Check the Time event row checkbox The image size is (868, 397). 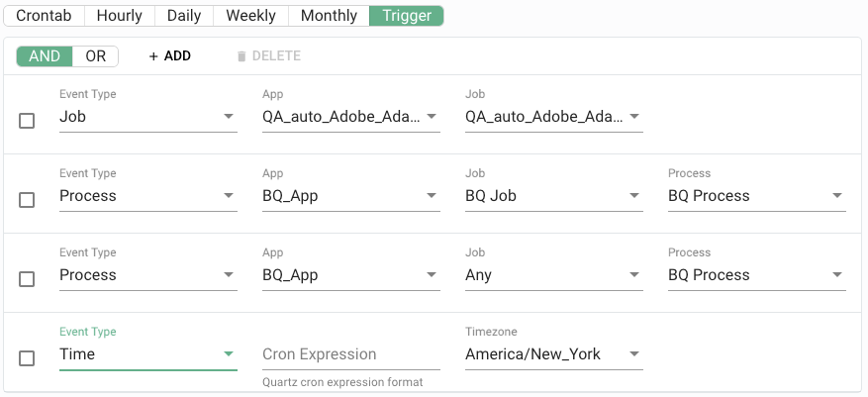pos(27,358)
